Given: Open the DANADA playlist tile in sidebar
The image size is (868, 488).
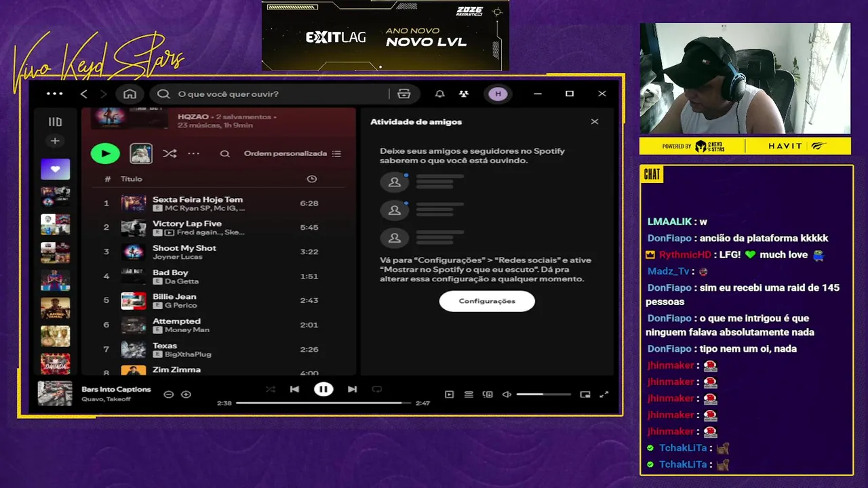Looking at the screenshot, I should coord(55,363).
